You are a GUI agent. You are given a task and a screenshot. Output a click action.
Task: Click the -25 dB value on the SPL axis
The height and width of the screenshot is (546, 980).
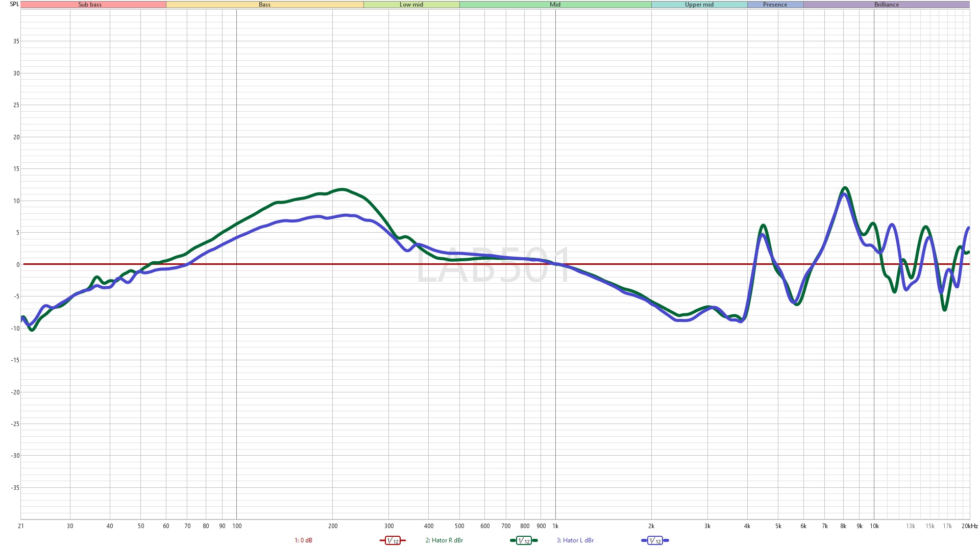(x=15, y=424)
